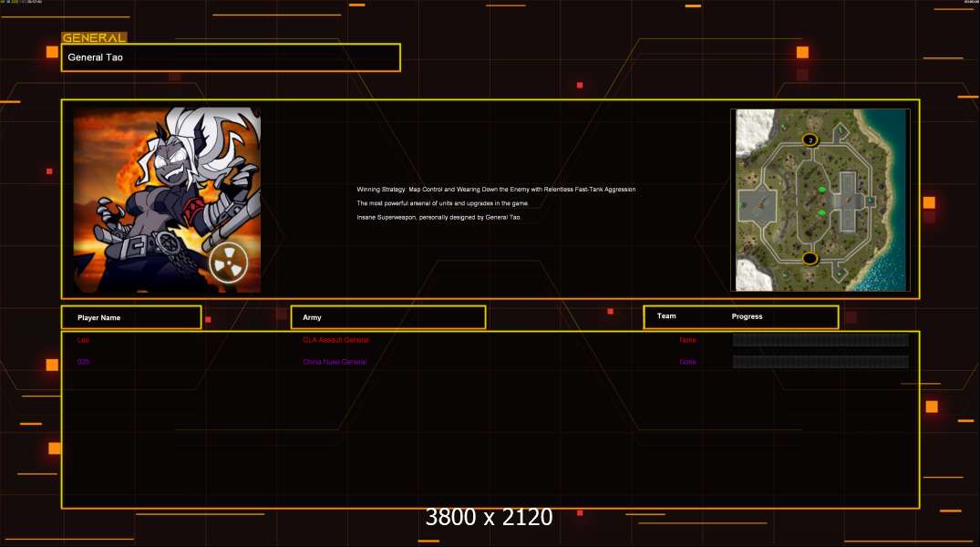The height and width of the screenshot is (547, 980).
Task: Select the China Nuke General army text
Action: click(x=335, y=362)
